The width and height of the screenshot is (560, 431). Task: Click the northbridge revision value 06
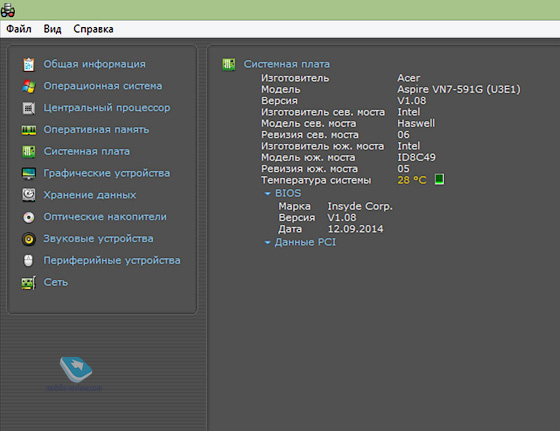(403, 135)
